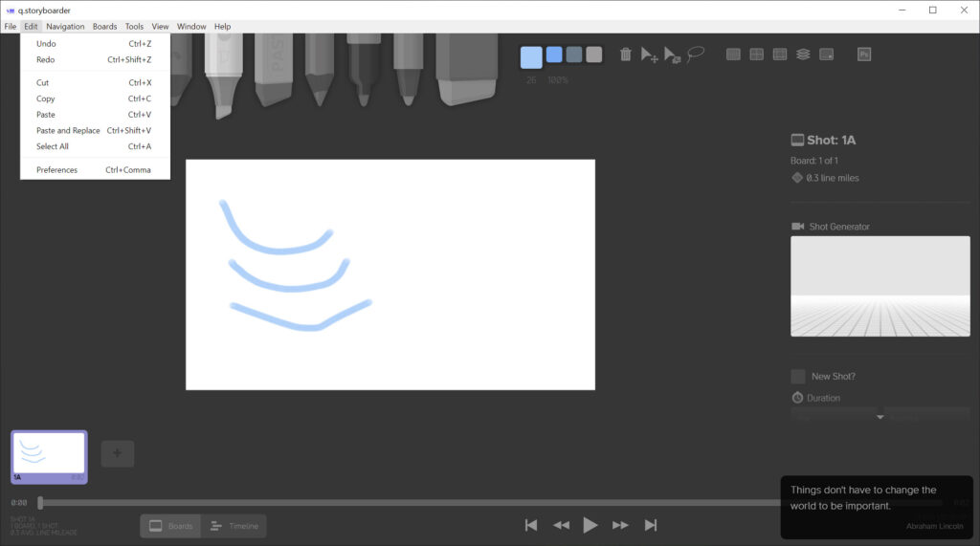Toggle the center guide

[756, 55]
